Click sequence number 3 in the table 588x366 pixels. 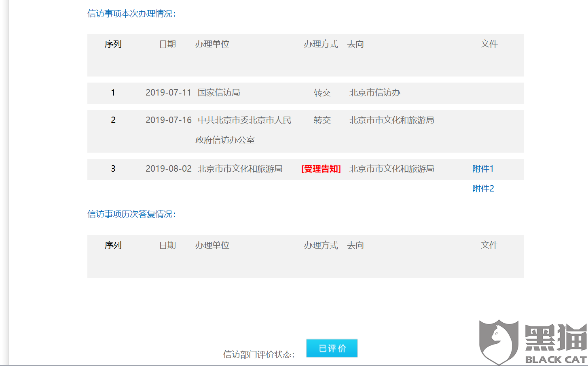tap(113, 169)
